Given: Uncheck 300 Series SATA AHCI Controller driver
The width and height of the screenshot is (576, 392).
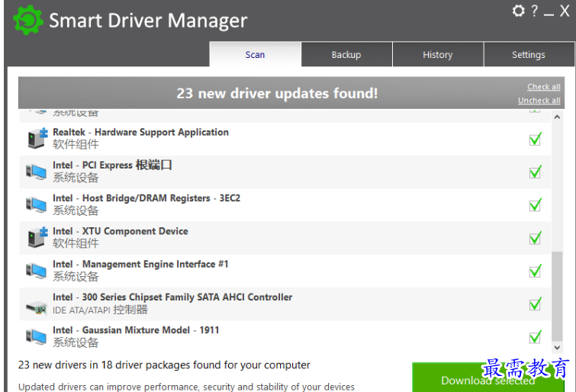Looking at the screenshot, I should (x=536, y=304).
